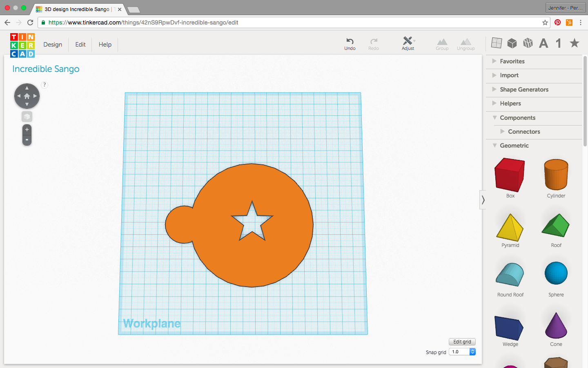Image resolution: width=588 pixels, height=368 pixels.
Task: Open the Edit menu
Action: coord(80,45)
